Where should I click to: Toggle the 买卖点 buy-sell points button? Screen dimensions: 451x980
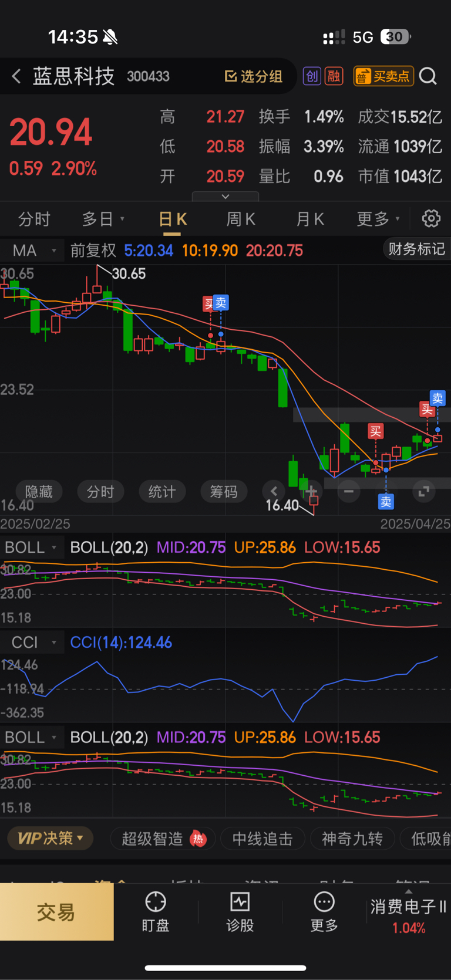383,76
